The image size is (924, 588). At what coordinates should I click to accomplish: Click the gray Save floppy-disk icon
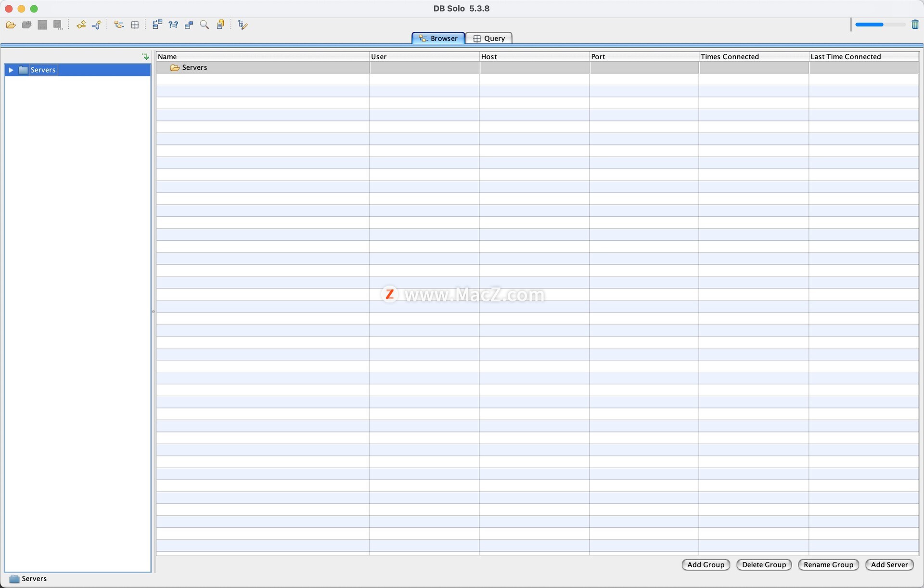coord(42,25)
